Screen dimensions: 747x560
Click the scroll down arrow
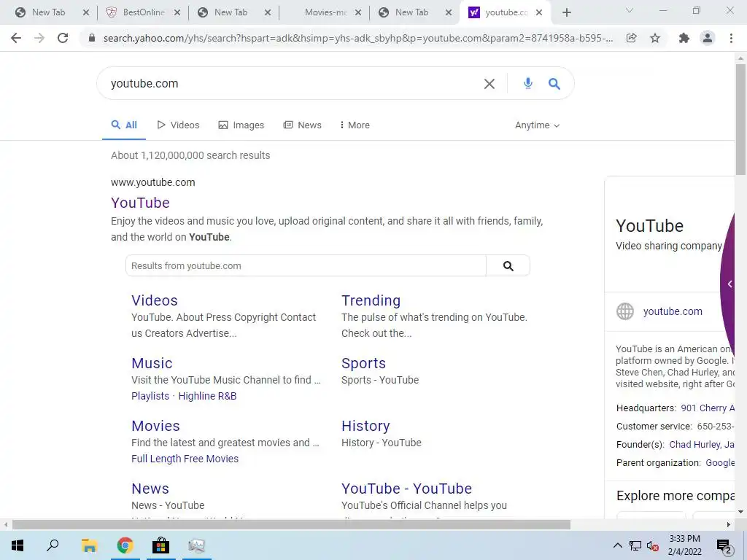740,512
